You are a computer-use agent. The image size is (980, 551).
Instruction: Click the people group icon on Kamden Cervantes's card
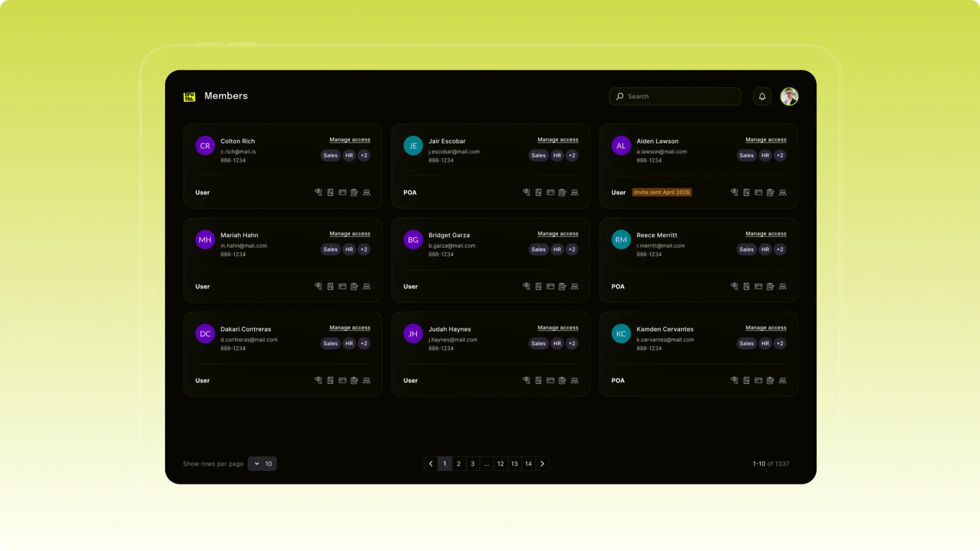click(783, 380)
